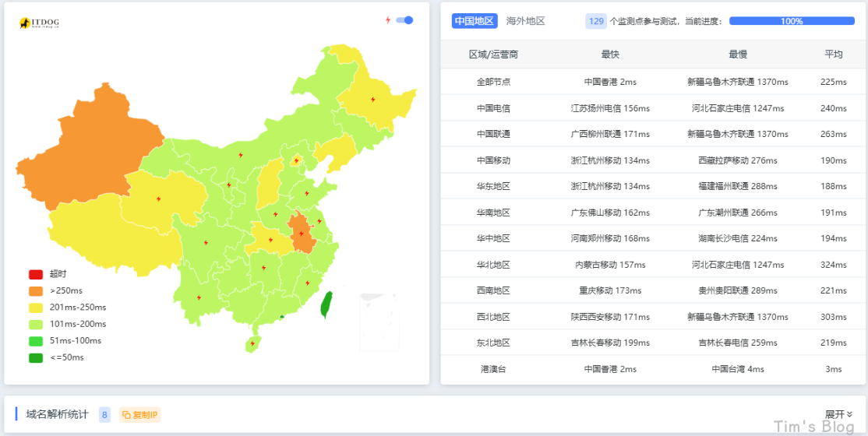The image size is (868, 436).
Task: Click 中国台湾 4ms cell
Action: coord(738,369)
